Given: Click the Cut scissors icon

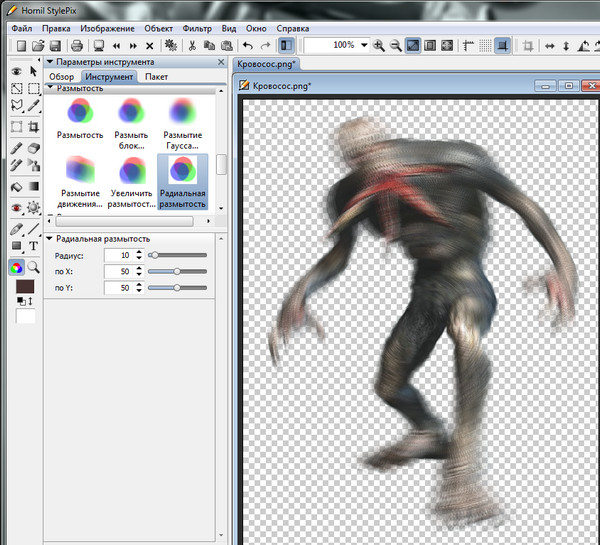Looking at the screenshot, I should (190, 46).
